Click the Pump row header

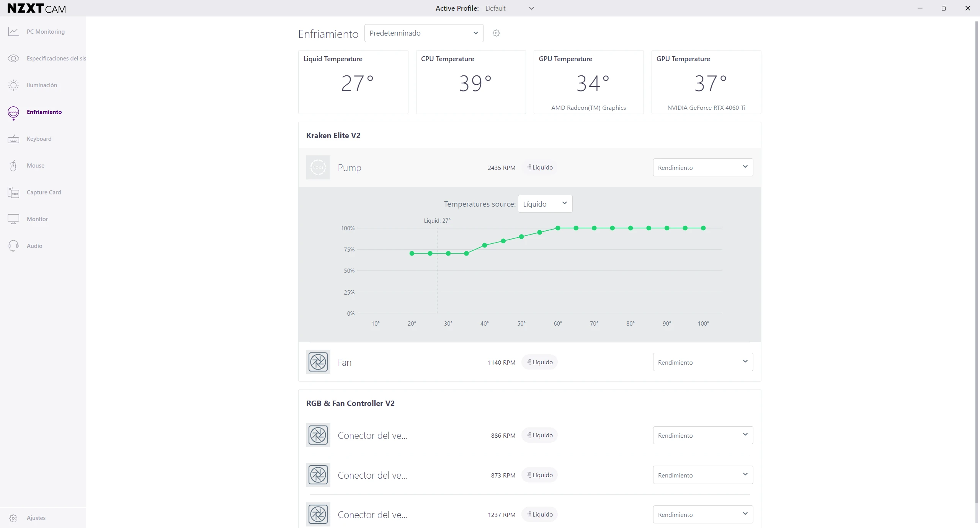coord(529,168)
